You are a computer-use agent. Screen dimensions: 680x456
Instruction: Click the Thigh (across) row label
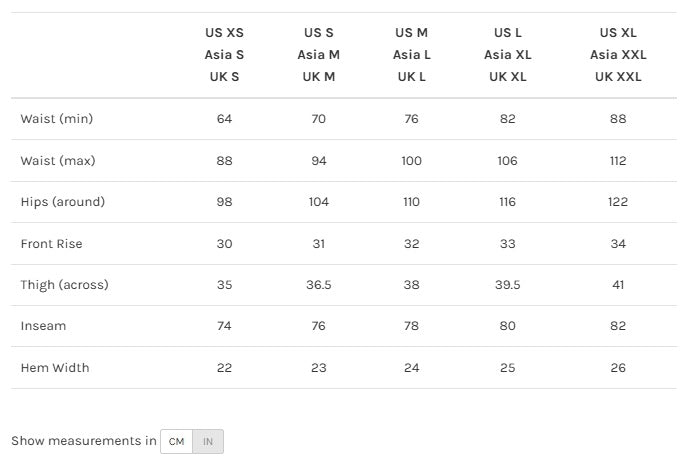point(64,285)
